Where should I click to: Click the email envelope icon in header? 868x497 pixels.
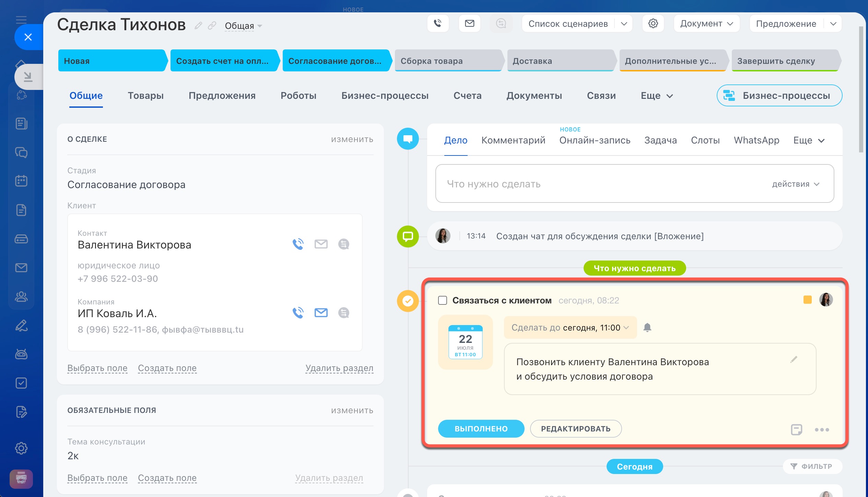tap(469, 23)
